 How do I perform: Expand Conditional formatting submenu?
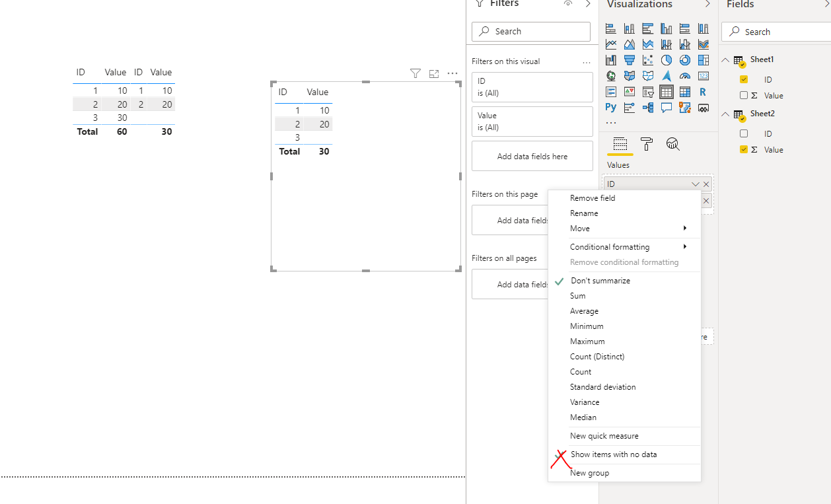coord(624,247)
